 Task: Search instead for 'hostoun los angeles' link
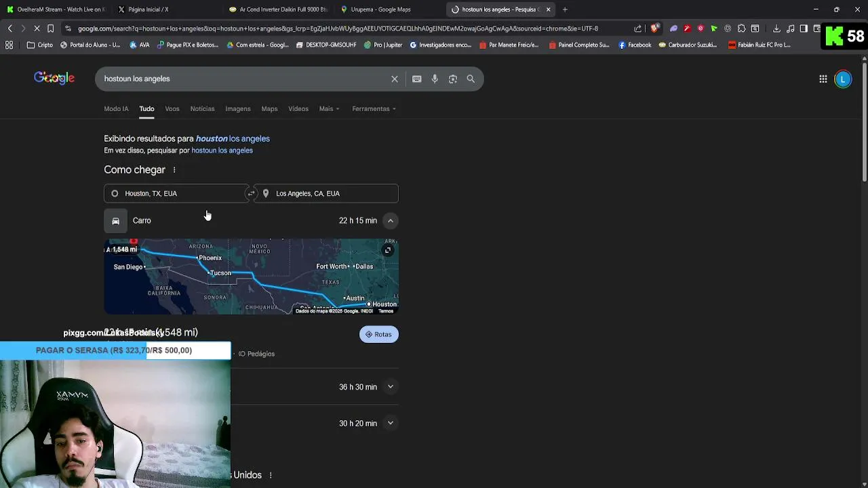[x=222, y=150]
